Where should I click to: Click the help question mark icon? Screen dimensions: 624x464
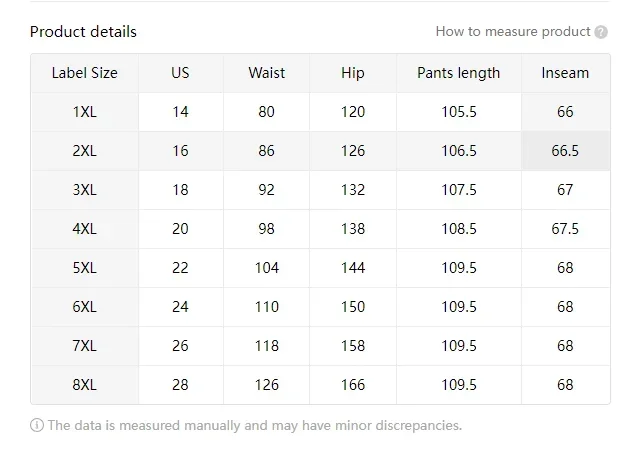coord(601,32)
